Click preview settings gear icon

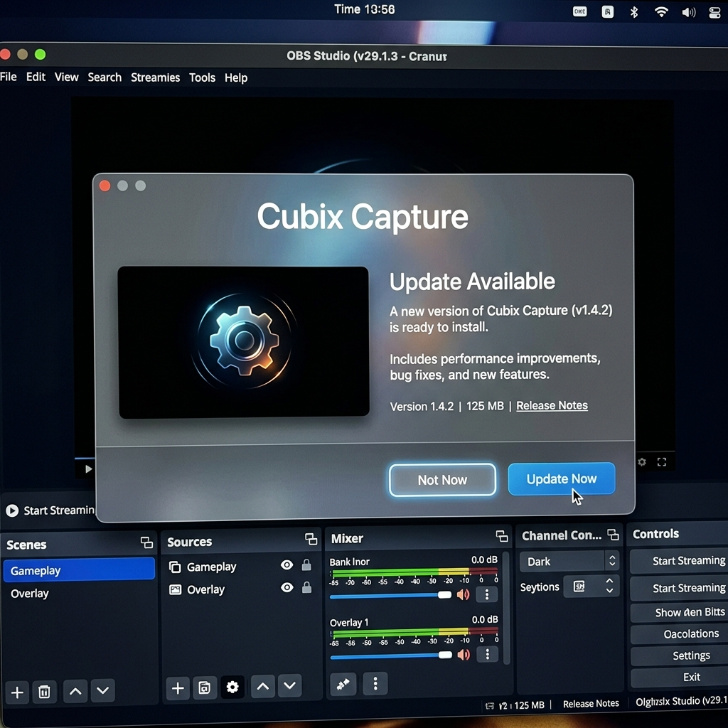click(642, 462)
